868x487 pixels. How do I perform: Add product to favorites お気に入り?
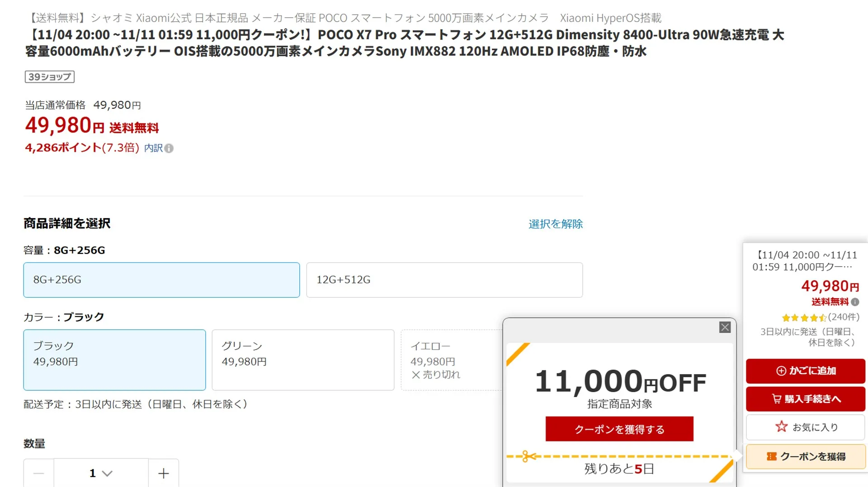[805, 427]
